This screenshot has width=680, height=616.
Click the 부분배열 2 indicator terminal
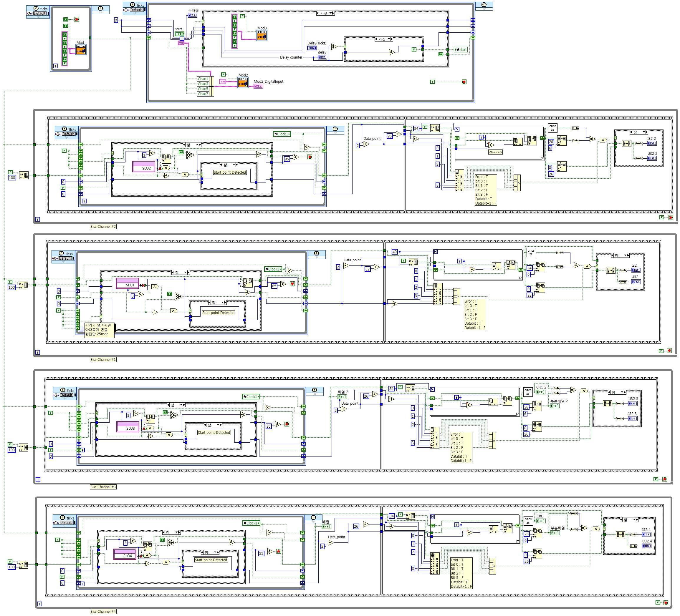tap(555, 406)
